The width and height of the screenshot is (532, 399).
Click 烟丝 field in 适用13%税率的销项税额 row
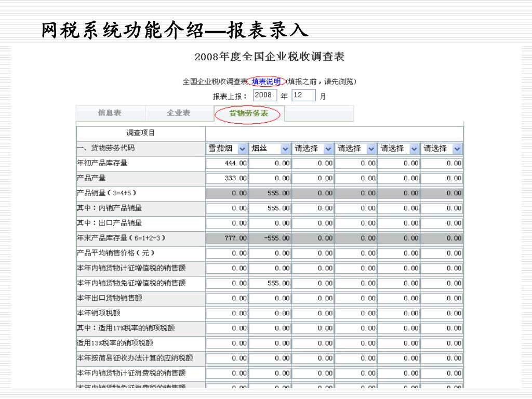(x=270, y=343)
